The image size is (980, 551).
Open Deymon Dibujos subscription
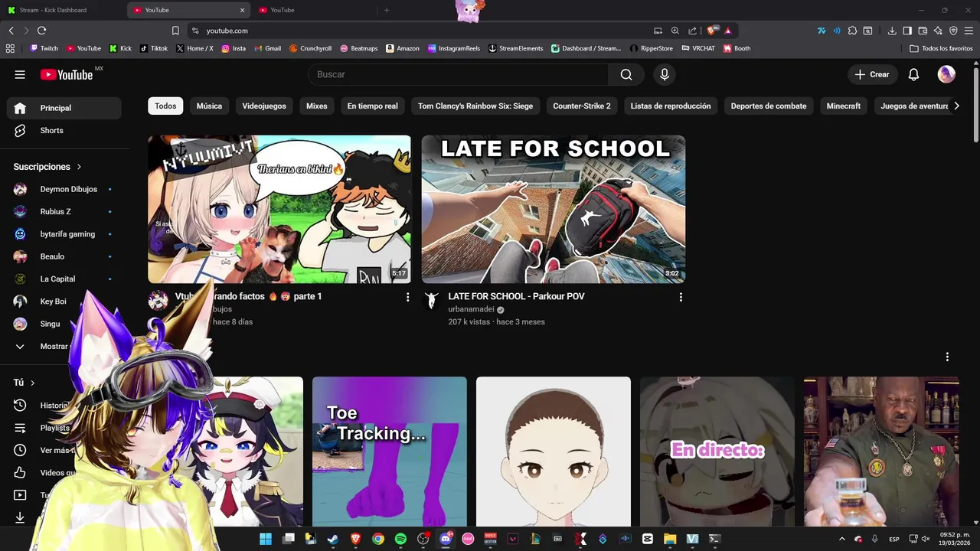64,189
